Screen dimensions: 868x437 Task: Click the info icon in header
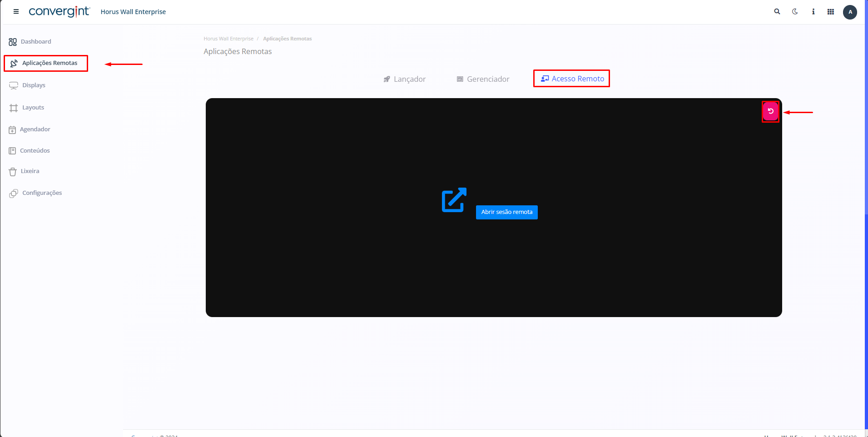(x=813, y=12)
